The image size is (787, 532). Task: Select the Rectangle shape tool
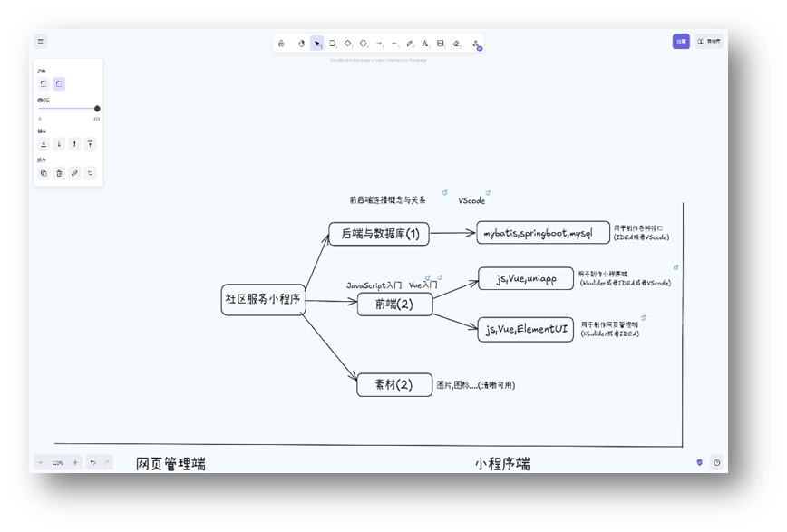click(x=333, y=43)
